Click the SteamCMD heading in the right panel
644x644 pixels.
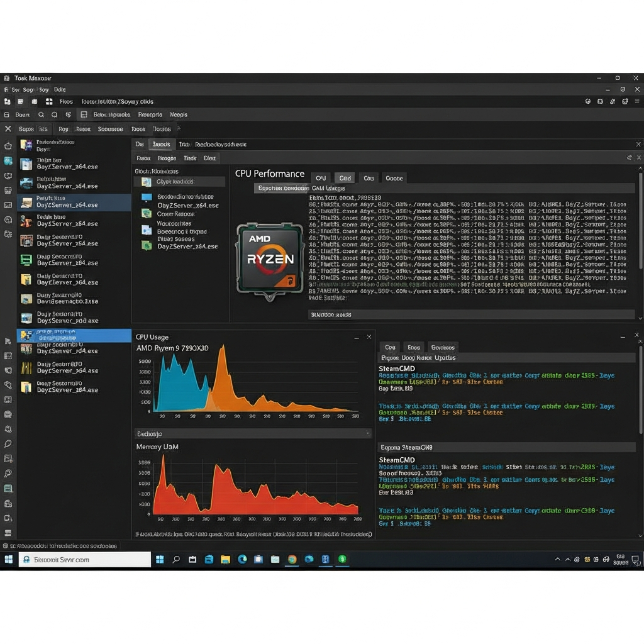[397, 368]
